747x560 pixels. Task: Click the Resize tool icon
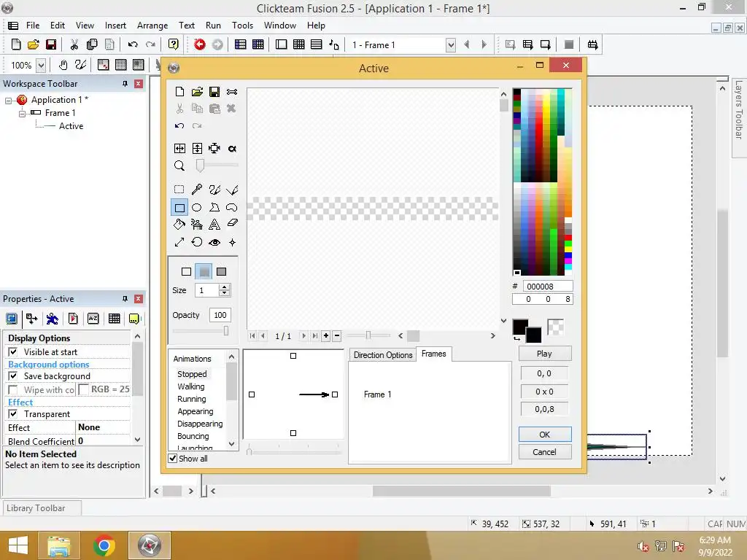tap(179, 242)
